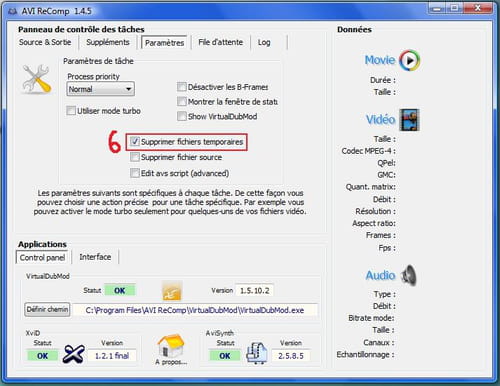Image resolution: width=500 pixels, height=386 pixels.
Task: Select the Interface tab
Action: (x=95, y=257)
